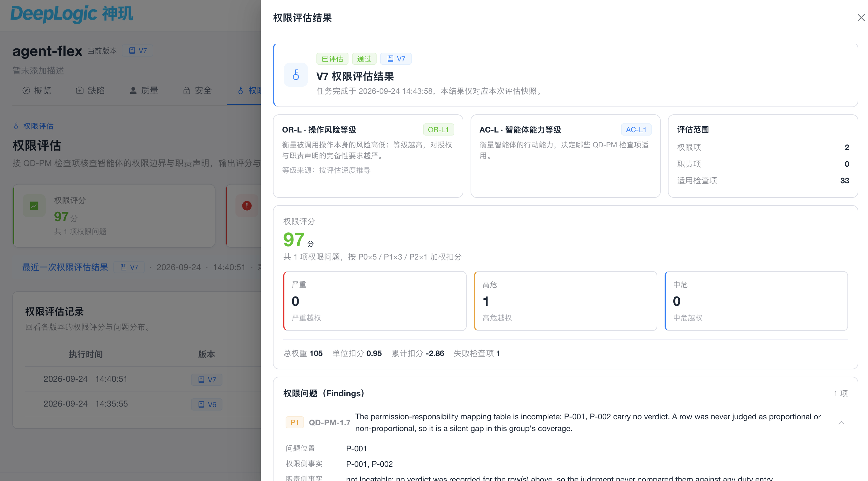The width and height of the screenshot is (868, 481).
Task: Click the QD-PM-1.7 check item code
Action: click(x=329, y=422)
